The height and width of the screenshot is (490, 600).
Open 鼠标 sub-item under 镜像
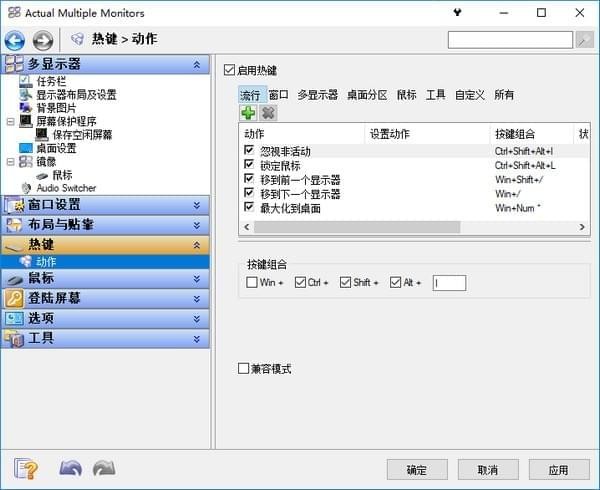coord(62,175)
